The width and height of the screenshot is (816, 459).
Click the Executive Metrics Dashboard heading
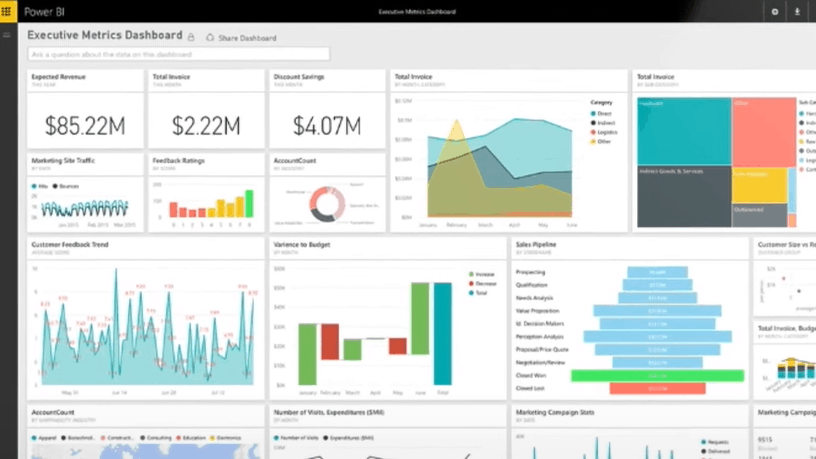point(105,35)
